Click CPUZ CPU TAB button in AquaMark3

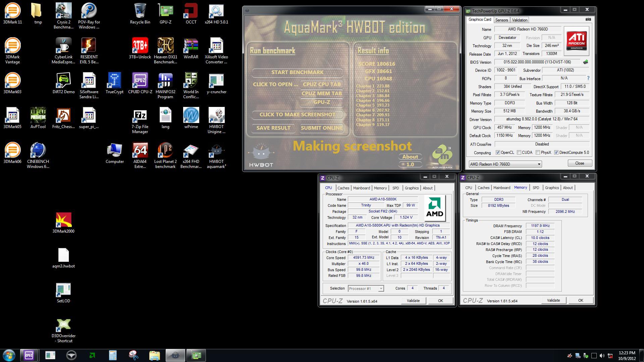(x=322, y=84)
